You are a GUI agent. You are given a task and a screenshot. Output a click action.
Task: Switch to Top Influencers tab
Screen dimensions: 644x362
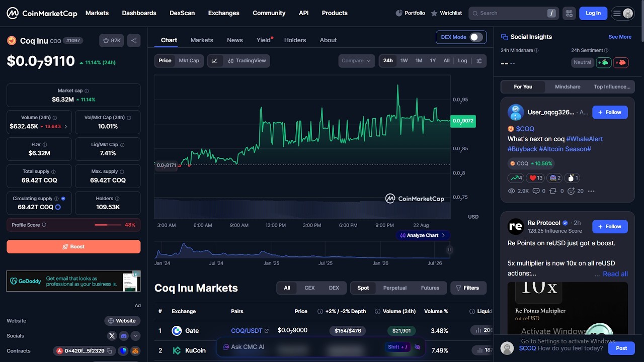612,87
